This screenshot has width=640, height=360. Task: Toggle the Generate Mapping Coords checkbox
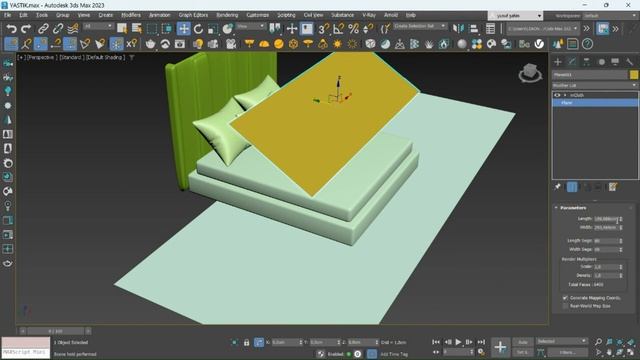tap(565, 298)
